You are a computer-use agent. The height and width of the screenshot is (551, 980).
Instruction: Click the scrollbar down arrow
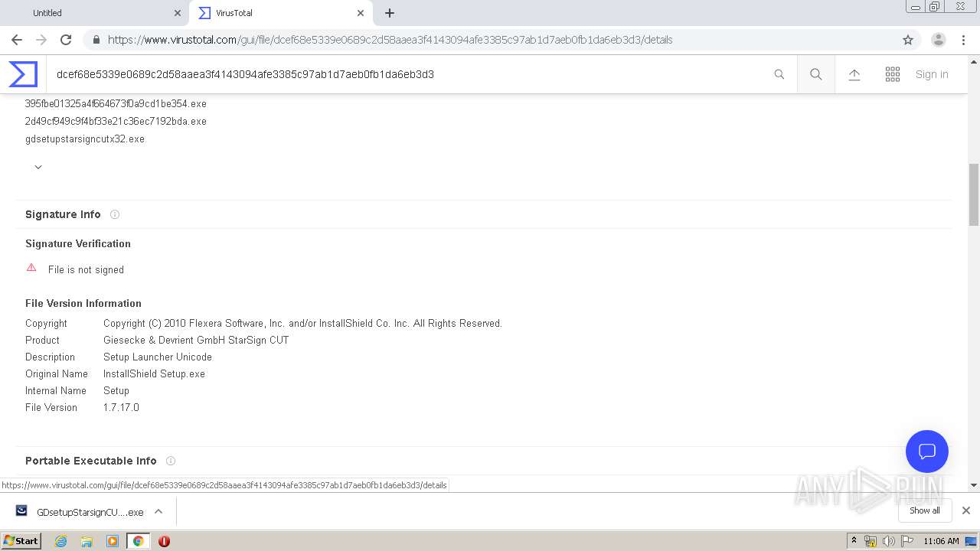tap(974, 485)
